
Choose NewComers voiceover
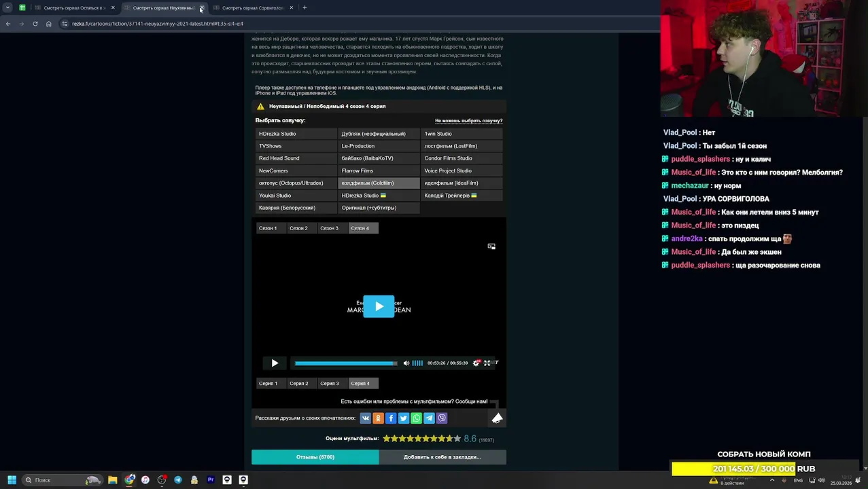(296, 171)
